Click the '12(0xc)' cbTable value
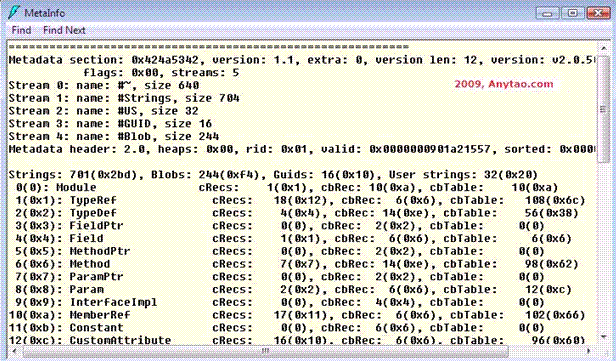Screen dimensions: 616x361 point(548,290)
